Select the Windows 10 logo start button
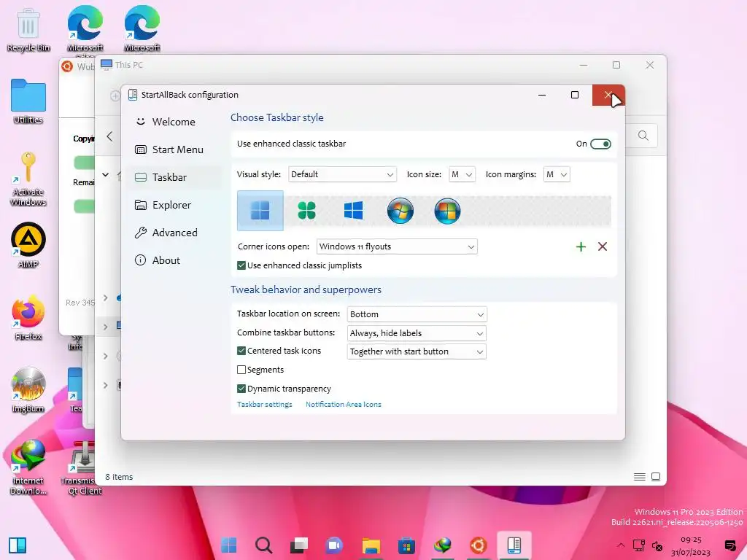747x560 pixels. (x=353, y=211)
